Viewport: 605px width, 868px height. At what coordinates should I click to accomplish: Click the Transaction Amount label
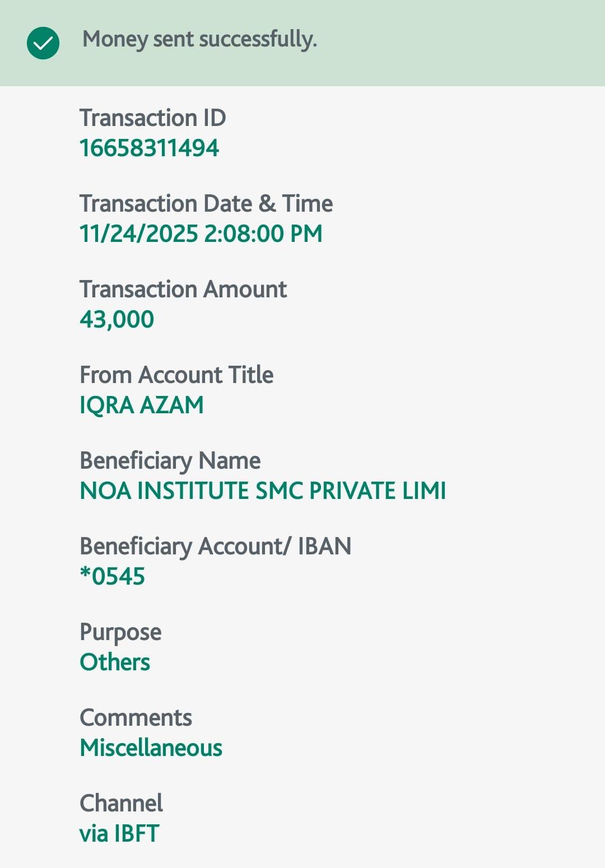pyautogui.click(x=183, y=290)
